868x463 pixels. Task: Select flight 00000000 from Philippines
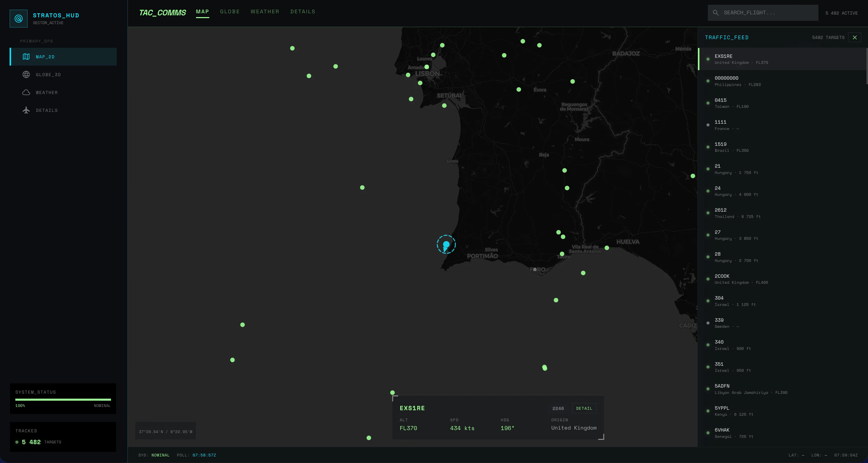click(782, 81)
